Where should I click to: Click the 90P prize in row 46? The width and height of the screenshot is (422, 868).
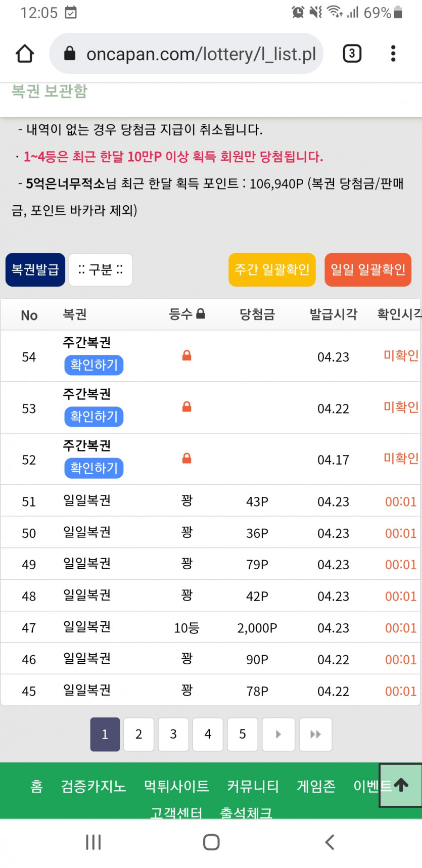click(x=257, y=659)
